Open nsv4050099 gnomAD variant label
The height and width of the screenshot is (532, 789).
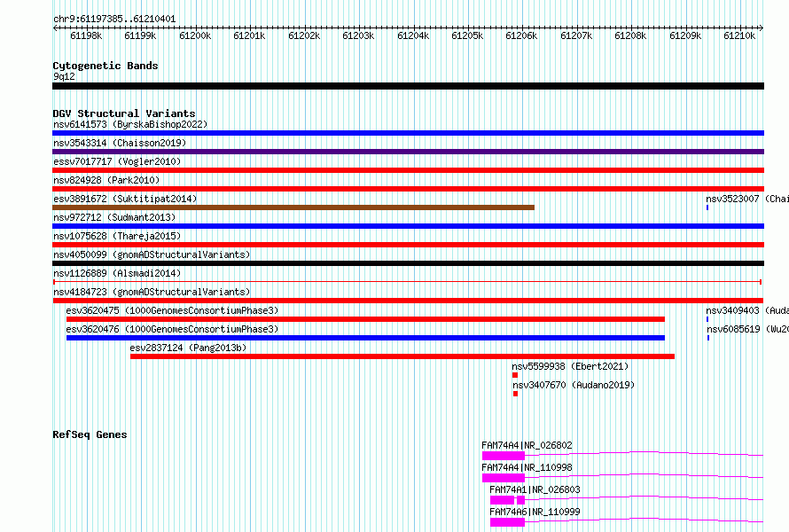pos(152,254)
